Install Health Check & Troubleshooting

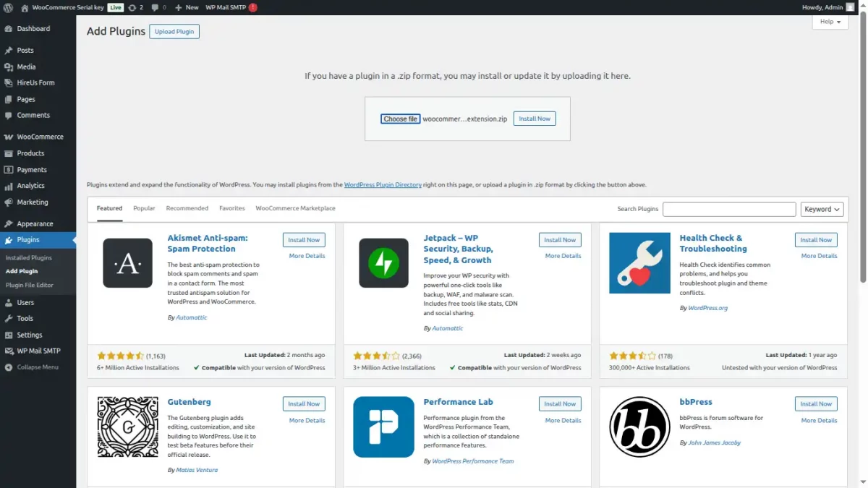click(816, 240)
